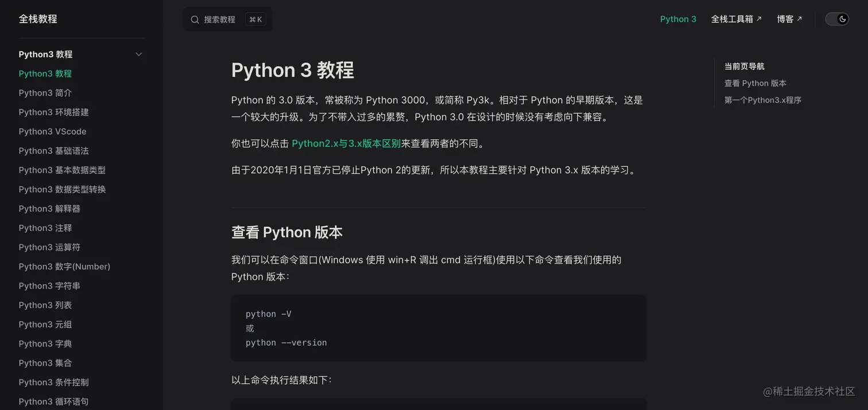Screen dimensions: 868x410
Task: Click the ⌘K shortcut badge
Action: pyautogui.click(x=255, y=19)
